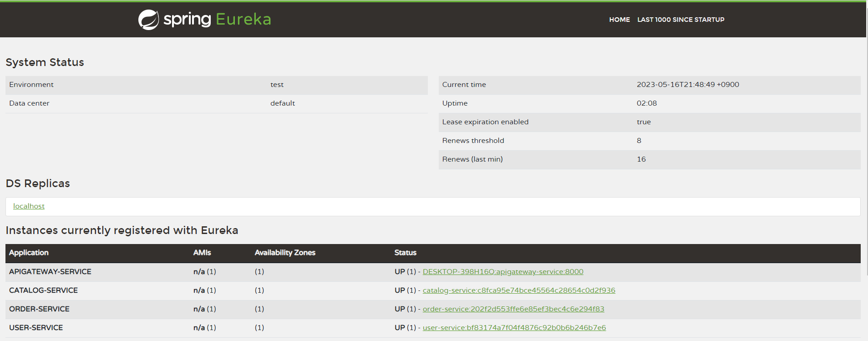Click n/a (1) AMI cell for APIGATEWAY-SERVICE

[205, 272]
